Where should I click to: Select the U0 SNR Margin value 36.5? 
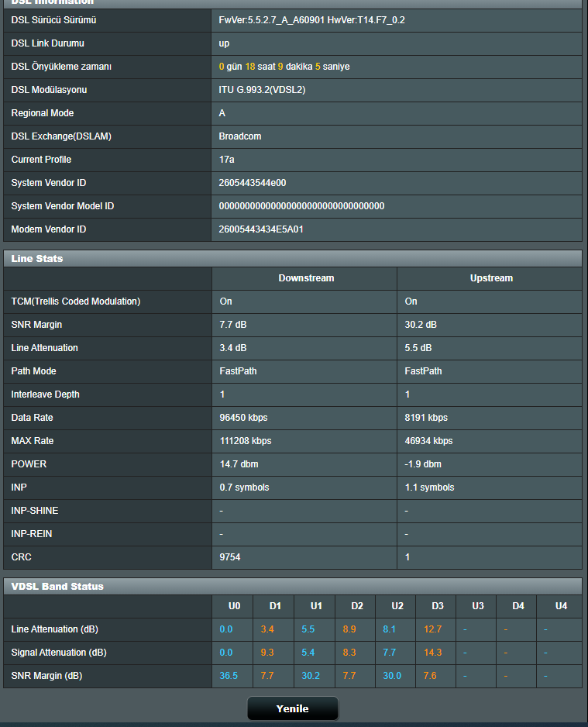coord(229,676)
